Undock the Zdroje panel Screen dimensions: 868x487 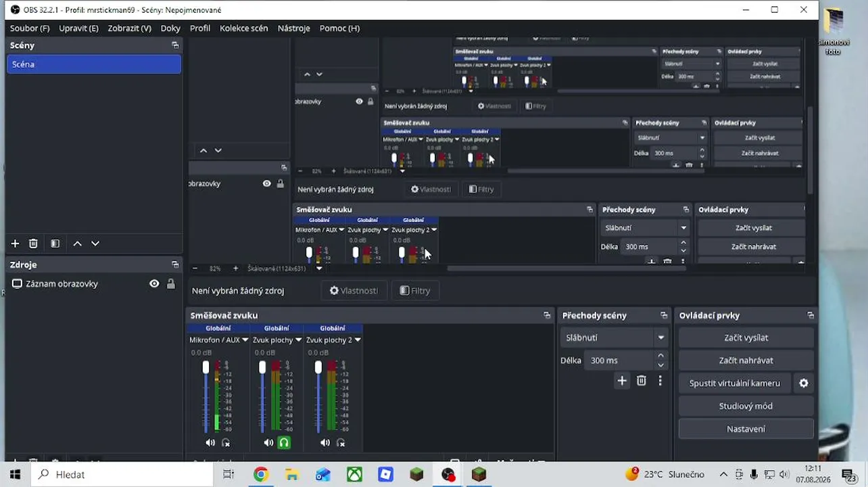[175, 264]
